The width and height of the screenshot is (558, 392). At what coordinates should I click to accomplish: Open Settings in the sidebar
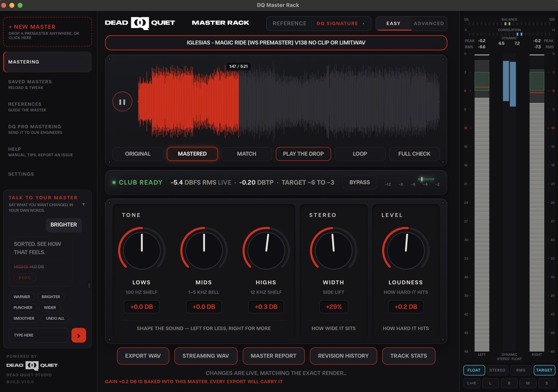click(x=47, y=174)
